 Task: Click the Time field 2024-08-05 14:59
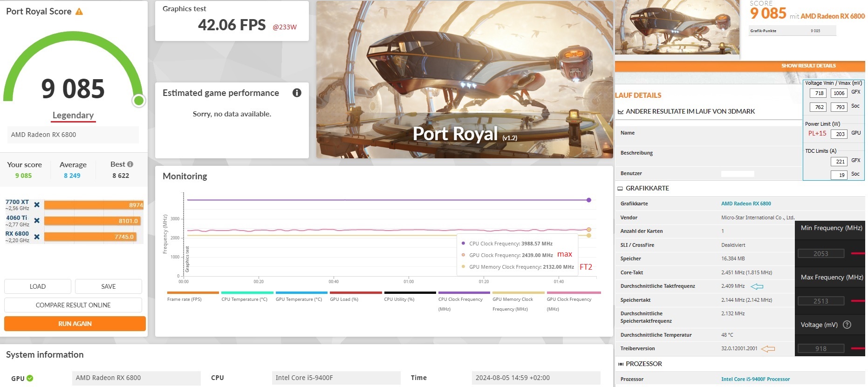coord(536,378)
